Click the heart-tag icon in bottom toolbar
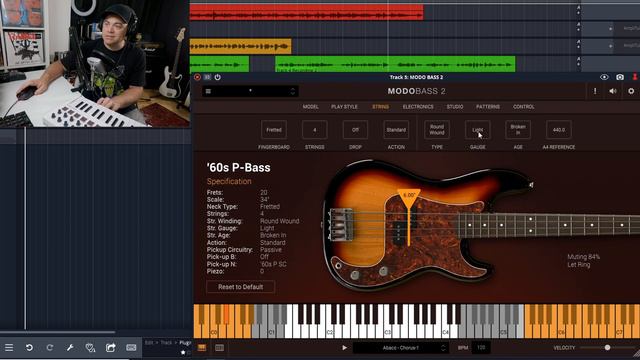 click(90, 348)
